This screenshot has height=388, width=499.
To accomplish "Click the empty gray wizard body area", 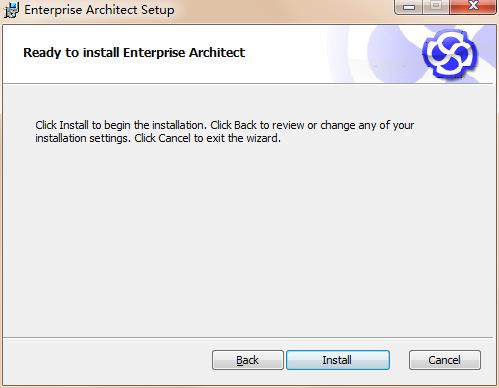I will [x=248, y=240].
